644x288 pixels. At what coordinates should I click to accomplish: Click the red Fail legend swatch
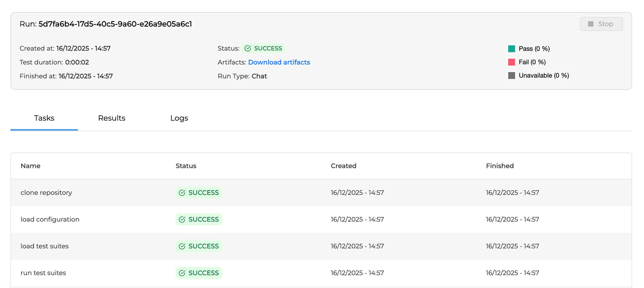511,62
